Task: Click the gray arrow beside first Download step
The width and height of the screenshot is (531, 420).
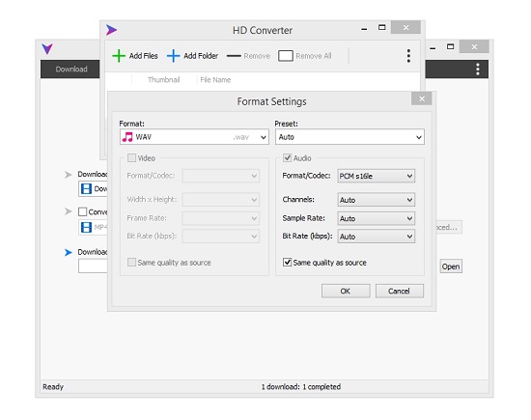Action: [x=69, y=175]
